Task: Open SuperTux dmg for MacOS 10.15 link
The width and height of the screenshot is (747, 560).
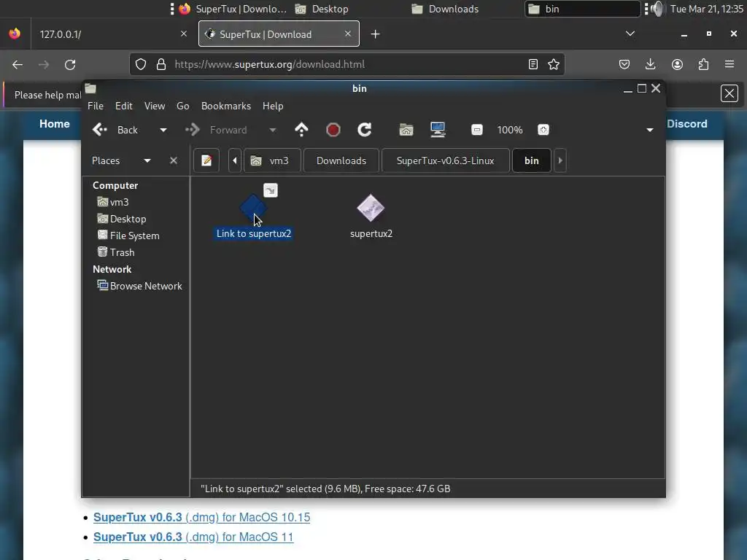Action: (201, 517)
